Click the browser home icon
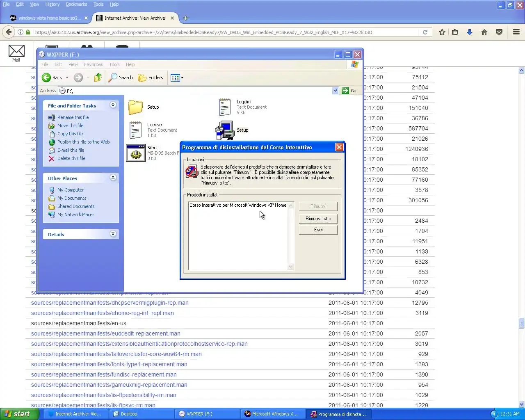525x420 pixels. coord(484,32)
